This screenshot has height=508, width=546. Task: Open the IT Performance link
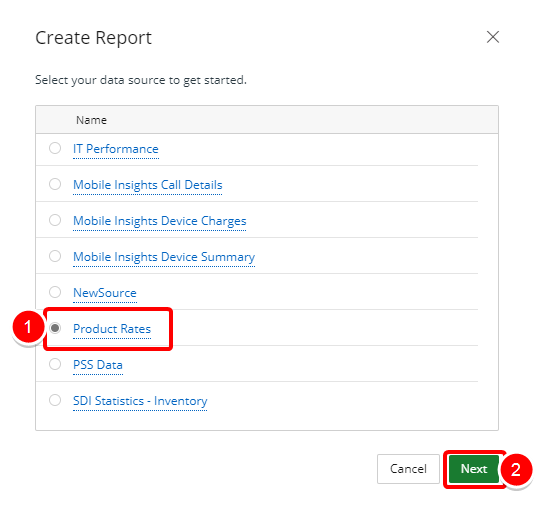point(116,149)
